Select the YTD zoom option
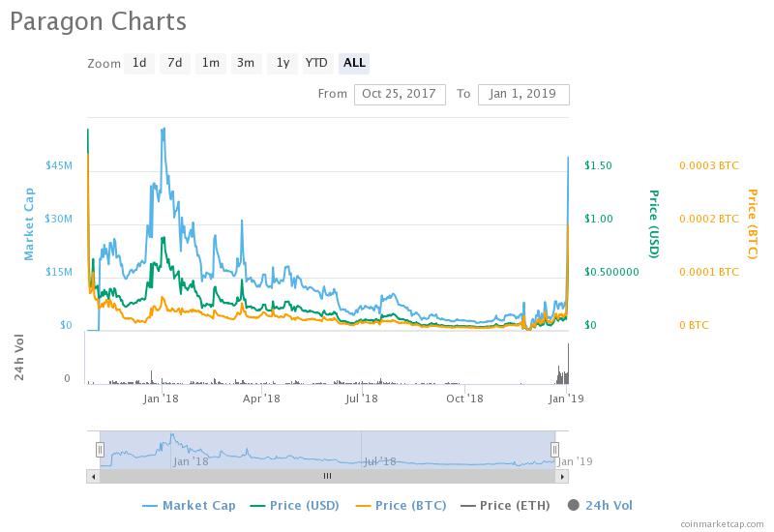The width and height of the screenshot is (774, 532). pyautogui.click(x=316, y=63)
